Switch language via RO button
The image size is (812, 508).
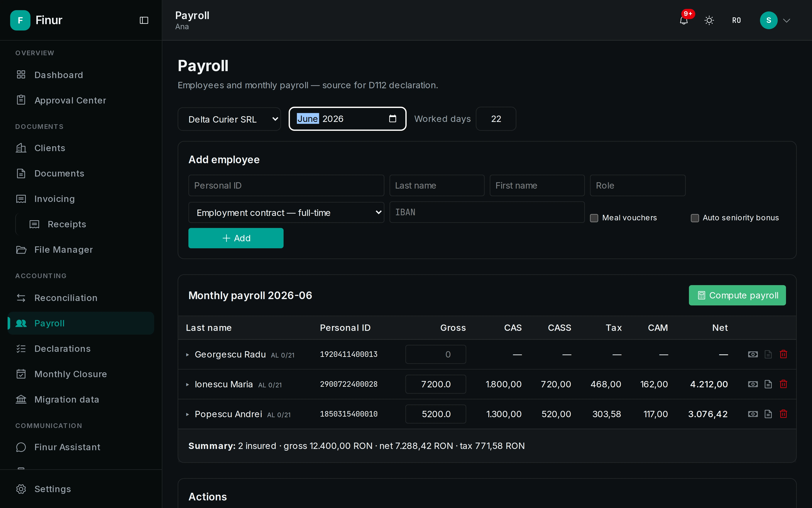[x=736, y=21]
